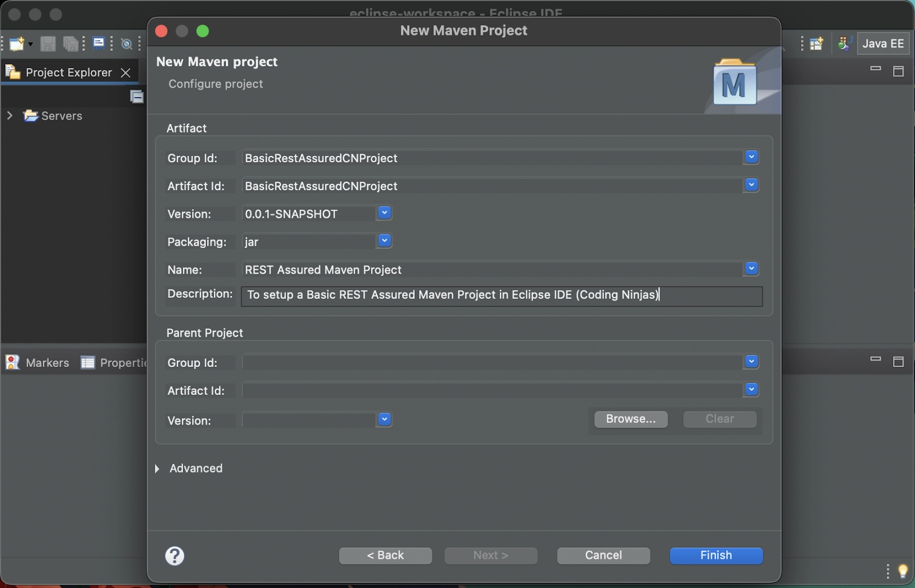Image resolution: width=915 pixels, height=588 pixels.
Task: Click the Java EE perspective icon
Action: 845,43
